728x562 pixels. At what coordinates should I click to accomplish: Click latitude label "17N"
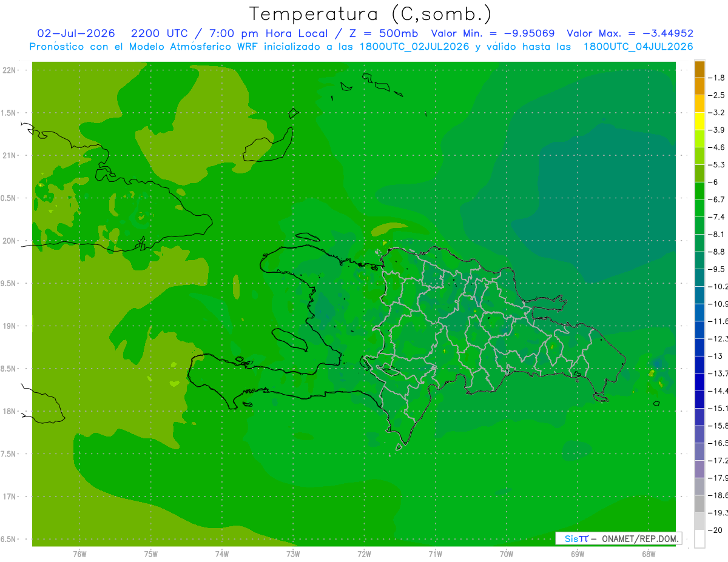10,497
